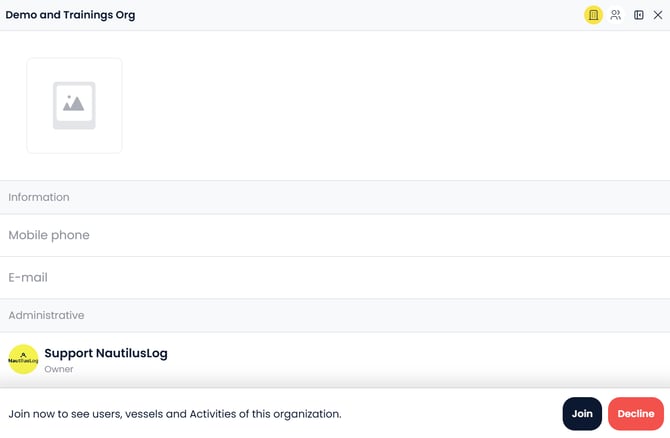
Task: Open the organization details building icon
Action: [x=593, y=15]
